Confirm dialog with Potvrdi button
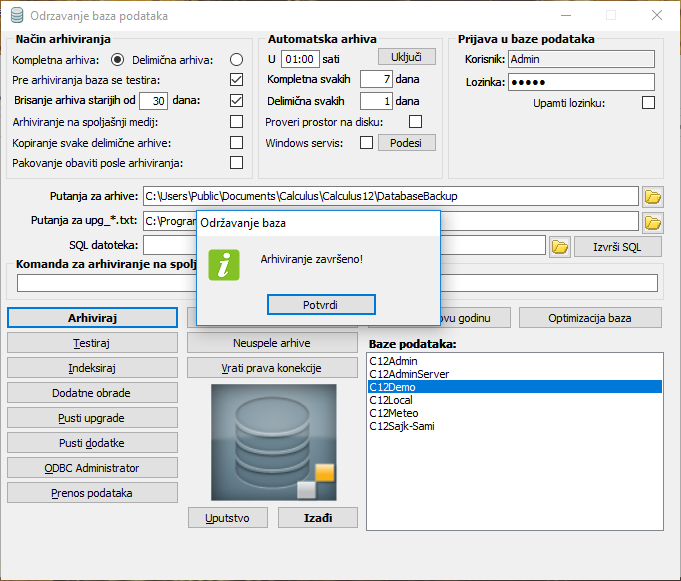681x581 pixels. tap(322, 304)
